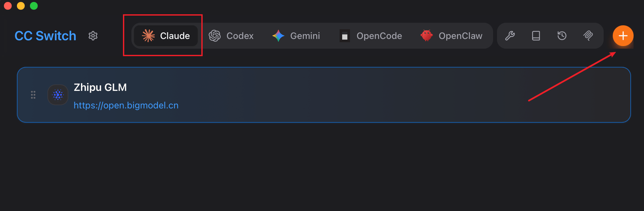This screenshot has height=211, width=644.
Task: Click the CC Switch title text
Action: tap(46, 36)
